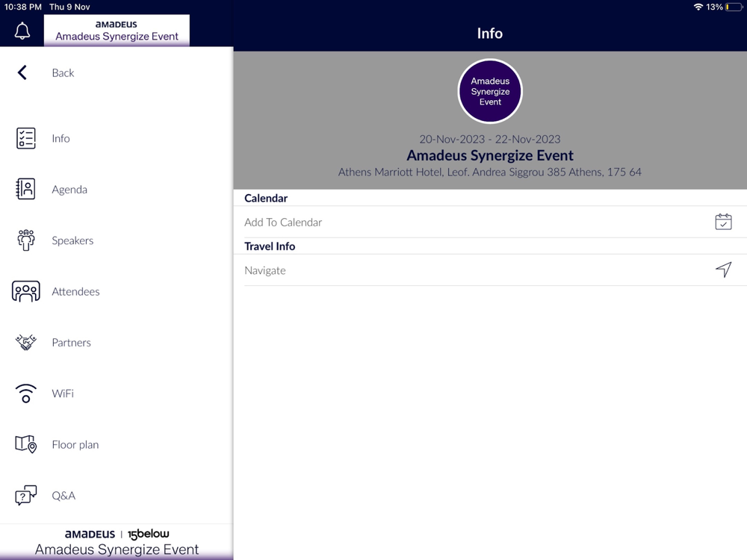Image resolution: width=747 pixels, height=560 pixels.
Task: Tap the status bar WiFi indicator
Action: [x=698, y=7]
